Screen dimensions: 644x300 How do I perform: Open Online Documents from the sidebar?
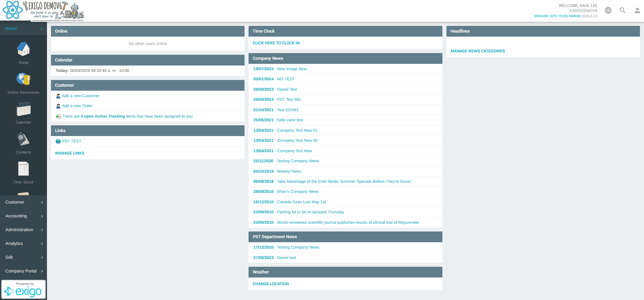click(x=23, y=80)
